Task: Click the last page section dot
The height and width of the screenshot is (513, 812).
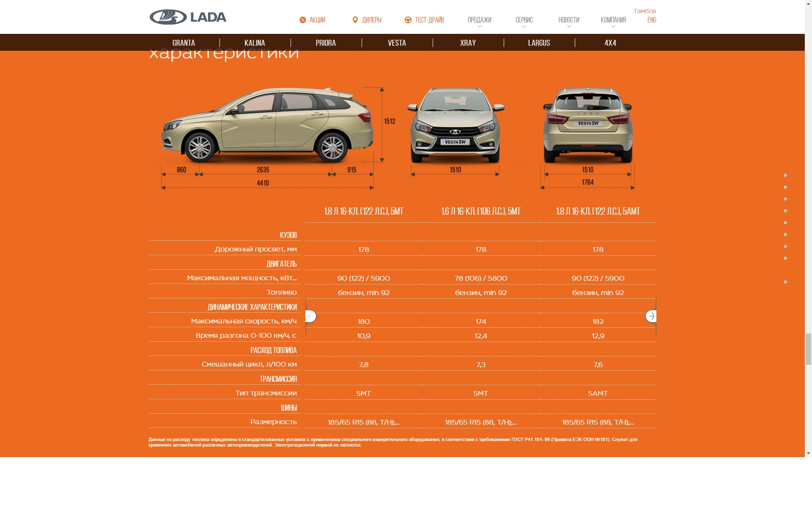Action: coord(785,282)
